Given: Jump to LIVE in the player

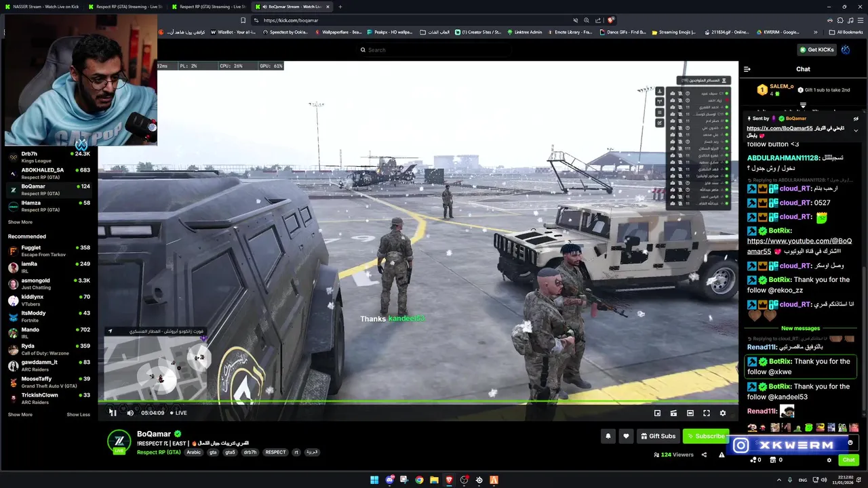Looking at the screenshot, I should [x=178, y=413].
